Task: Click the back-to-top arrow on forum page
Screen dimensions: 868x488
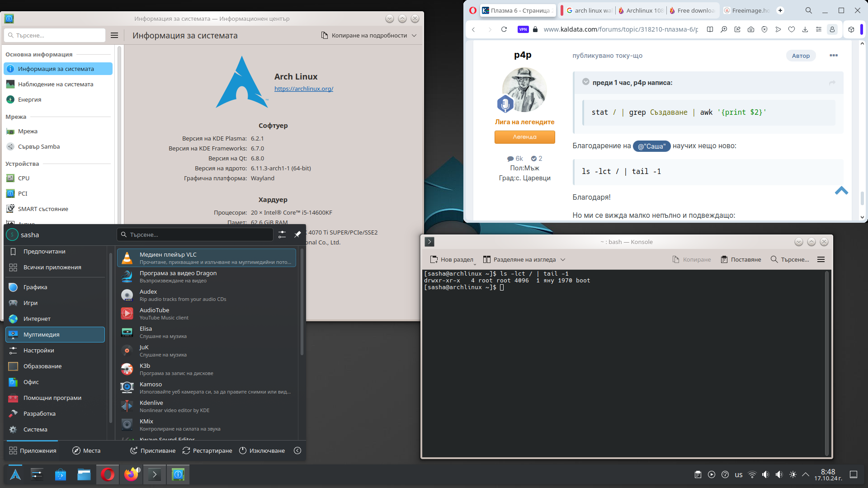Action: click(841, 191)
